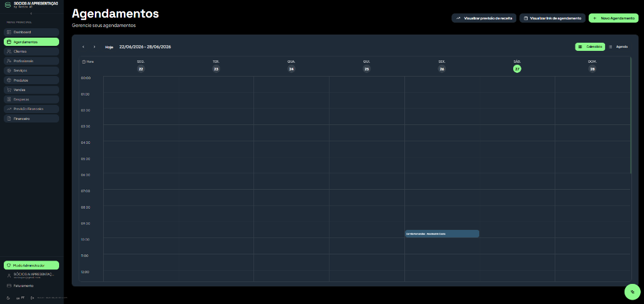Open Profissionais via its person icon

pyautogui.click(x=9, y=61)
